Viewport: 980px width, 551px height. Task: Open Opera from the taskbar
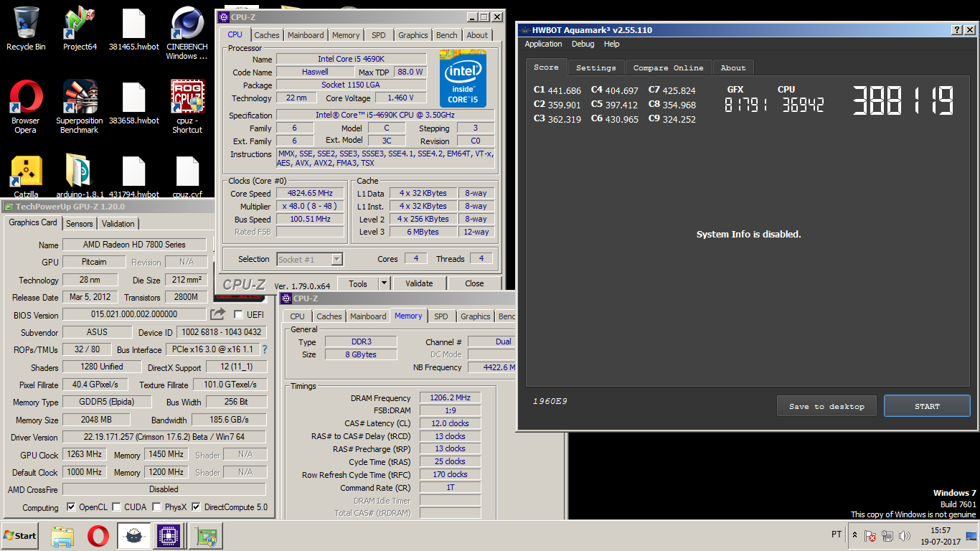click(98, 536)
